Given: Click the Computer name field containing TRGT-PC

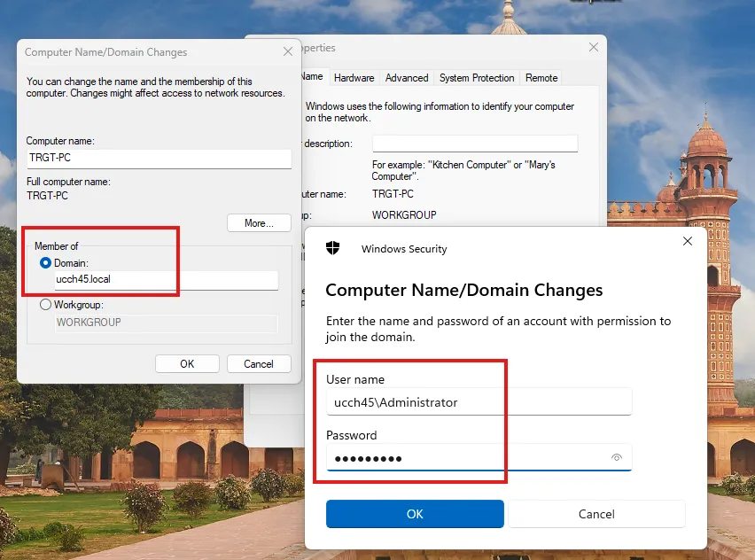Looking at the screenshot, I should (159, 158).
